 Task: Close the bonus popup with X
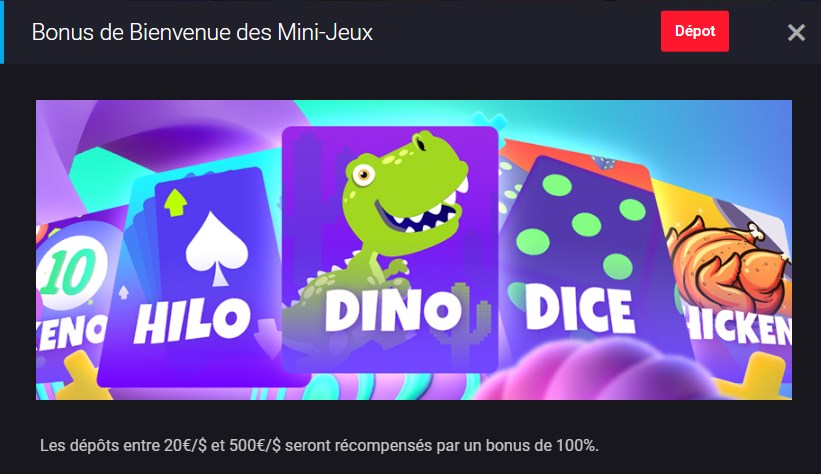pos(796,32)
